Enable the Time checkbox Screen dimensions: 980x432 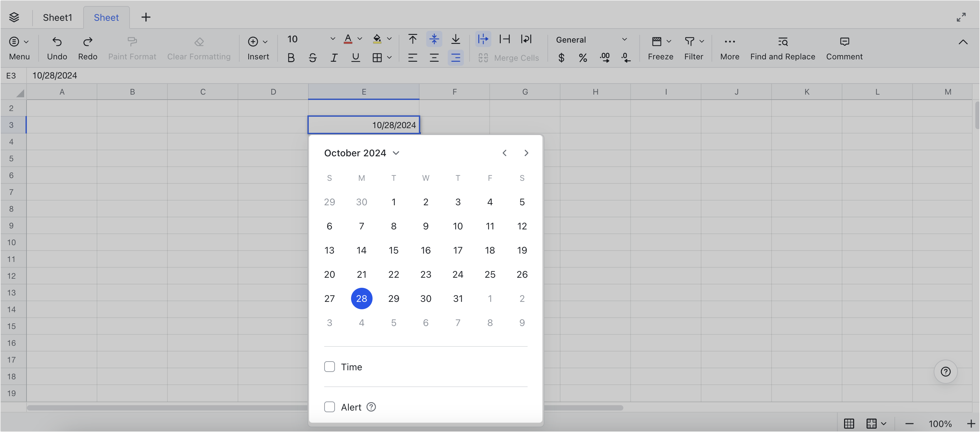tap(330, 367)
